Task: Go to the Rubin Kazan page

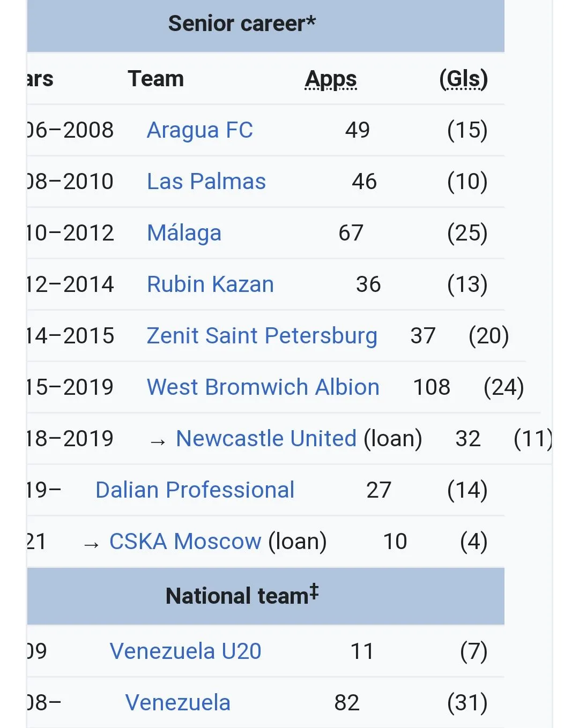Action: [x=210, y=284]
